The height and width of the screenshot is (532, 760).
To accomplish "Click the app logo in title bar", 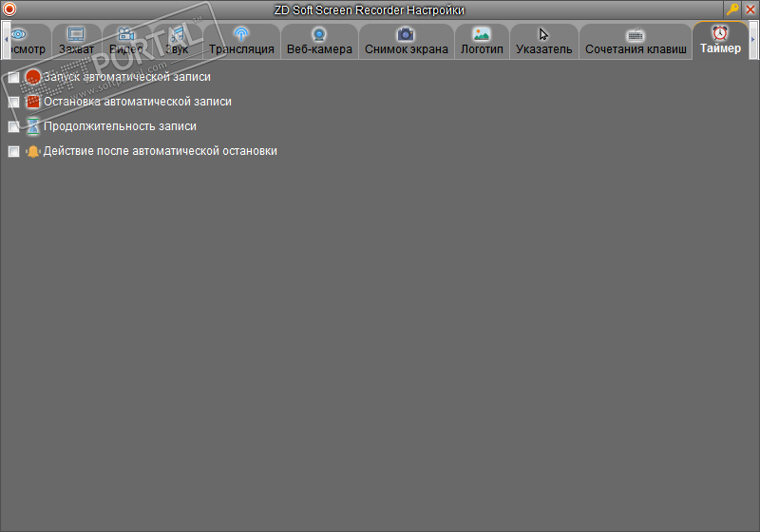I will 9,9.
